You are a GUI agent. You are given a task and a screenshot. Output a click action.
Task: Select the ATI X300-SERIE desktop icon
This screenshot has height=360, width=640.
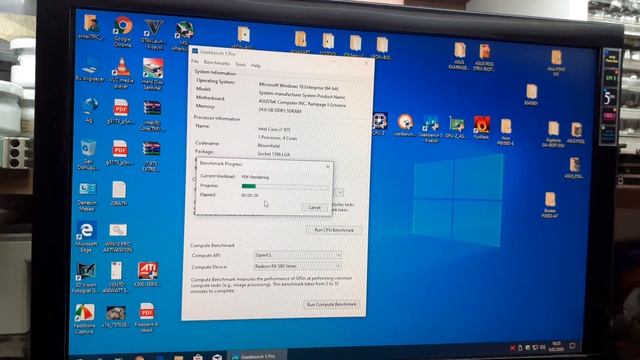pyautogui.click(x=148, y=274)
